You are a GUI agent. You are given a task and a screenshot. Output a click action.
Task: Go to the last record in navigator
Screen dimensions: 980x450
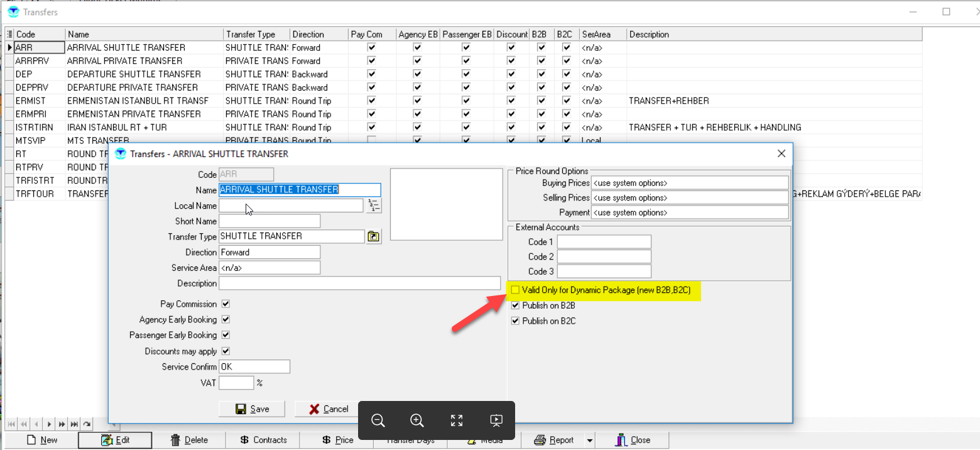tap(74, 424)
